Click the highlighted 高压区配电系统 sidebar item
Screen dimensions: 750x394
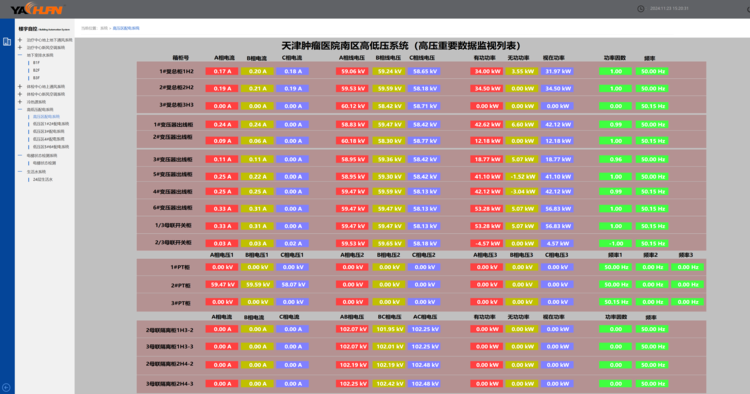point(46,117)
